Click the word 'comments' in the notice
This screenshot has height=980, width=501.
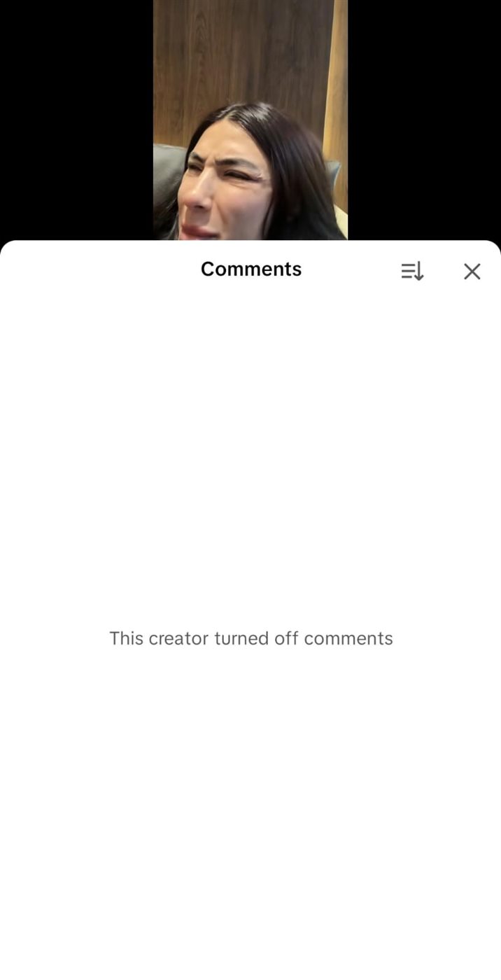click(x=348, y=638)
